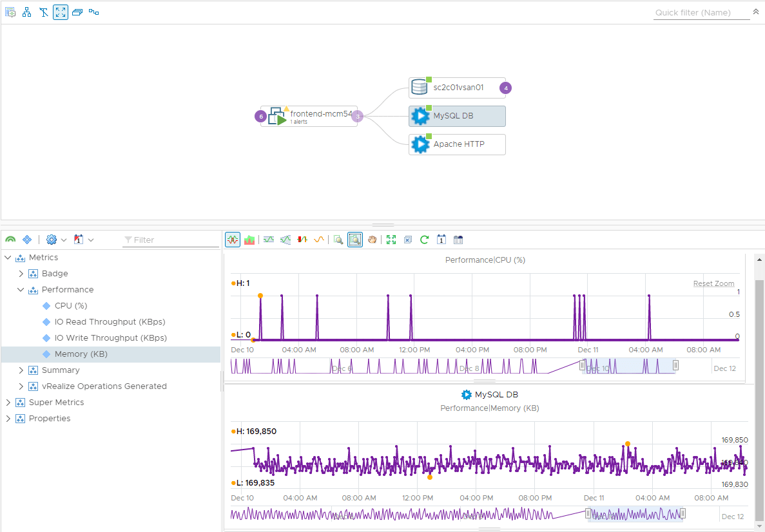Expand the Super Metrics tree section
Image resolution: width=765 pixels, height=532 pixels.
[8, 402]
